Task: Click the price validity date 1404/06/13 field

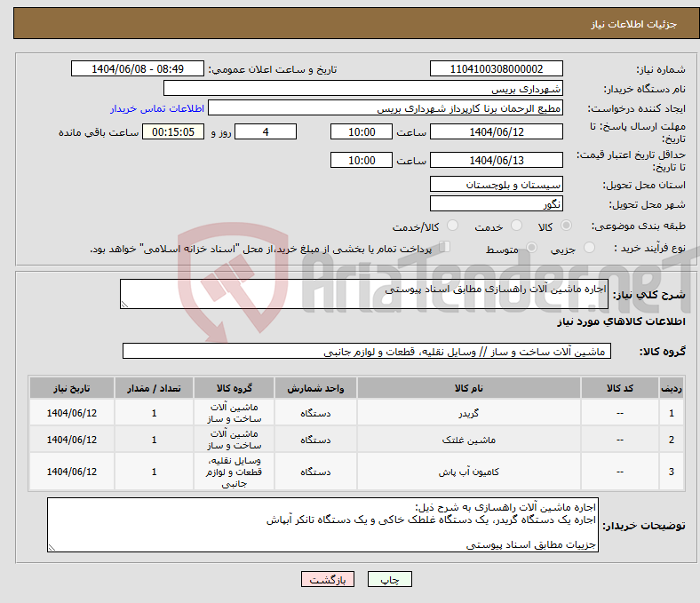Action: (x=497, y=160)
